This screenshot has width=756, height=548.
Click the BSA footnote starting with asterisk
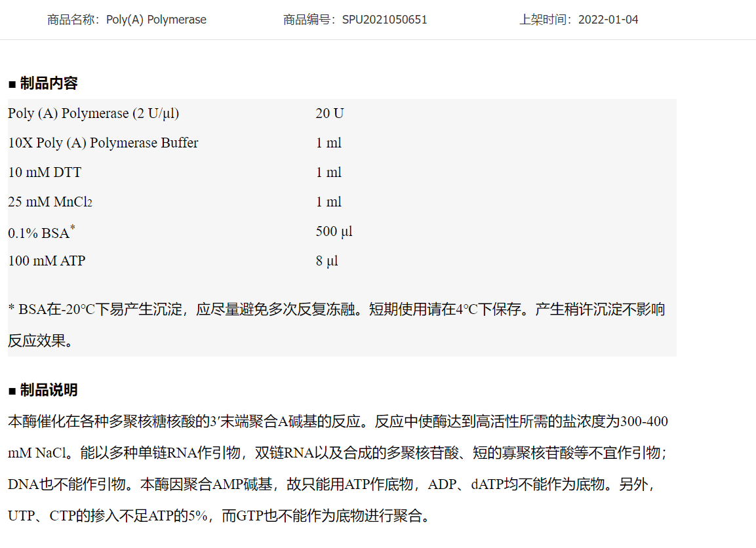(x=336, y=309)
